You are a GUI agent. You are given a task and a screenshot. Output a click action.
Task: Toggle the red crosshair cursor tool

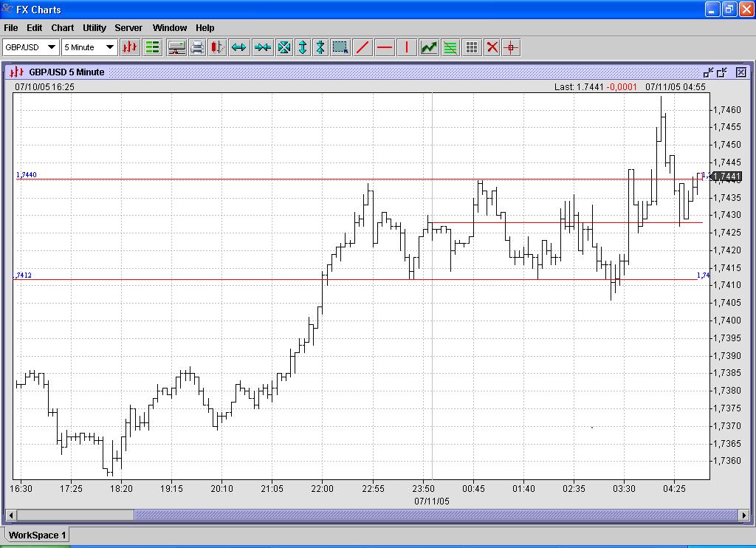click(x=511, y=47)
